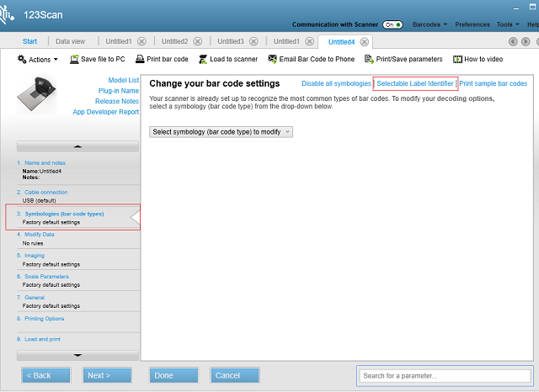Select the Imaging step in sidebar
This screenshot has height=392, width=539.
pos(35,256)
